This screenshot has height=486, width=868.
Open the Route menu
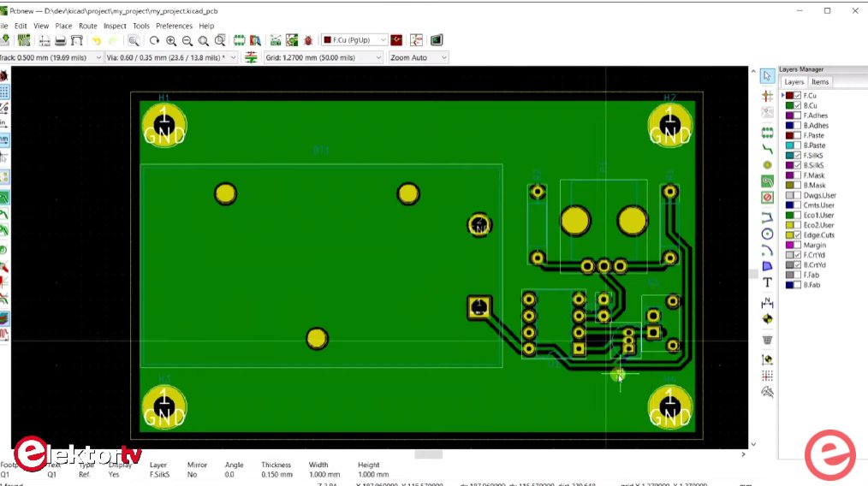tap(87, 26)
